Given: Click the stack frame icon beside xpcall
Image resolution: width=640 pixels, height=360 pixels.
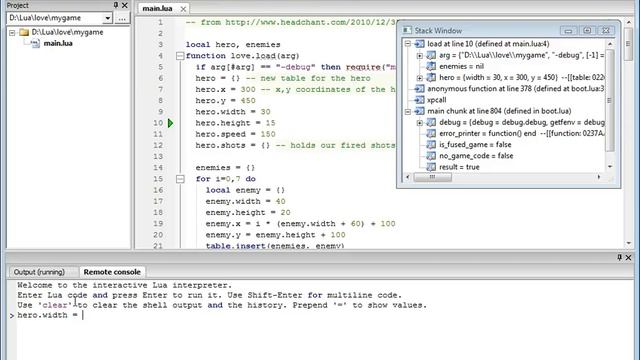Looking at the screenshot, I should [x=419, y=100].
